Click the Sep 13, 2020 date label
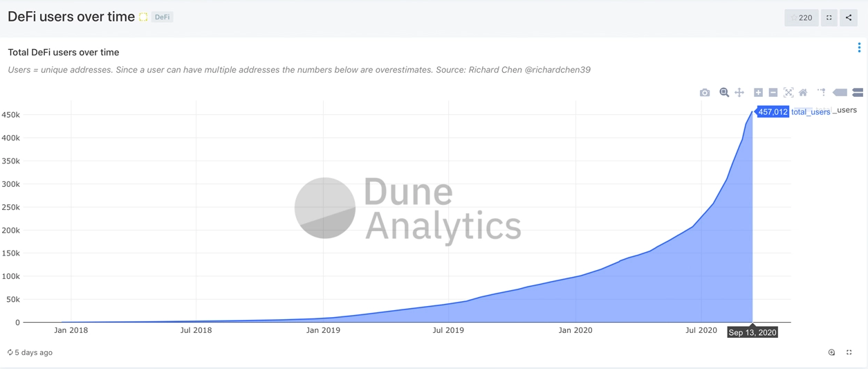 click(752, 332)
